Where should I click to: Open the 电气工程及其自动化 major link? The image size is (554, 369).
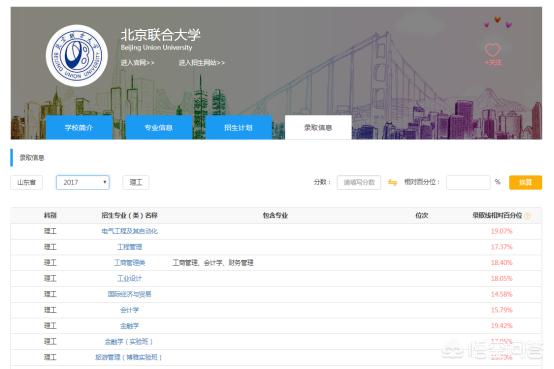(129, 231)
